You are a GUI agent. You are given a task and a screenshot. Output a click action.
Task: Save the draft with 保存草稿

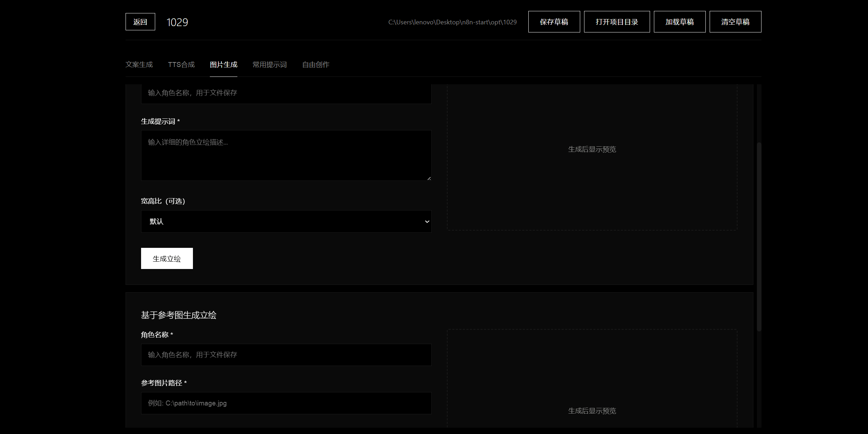(554, 22)
